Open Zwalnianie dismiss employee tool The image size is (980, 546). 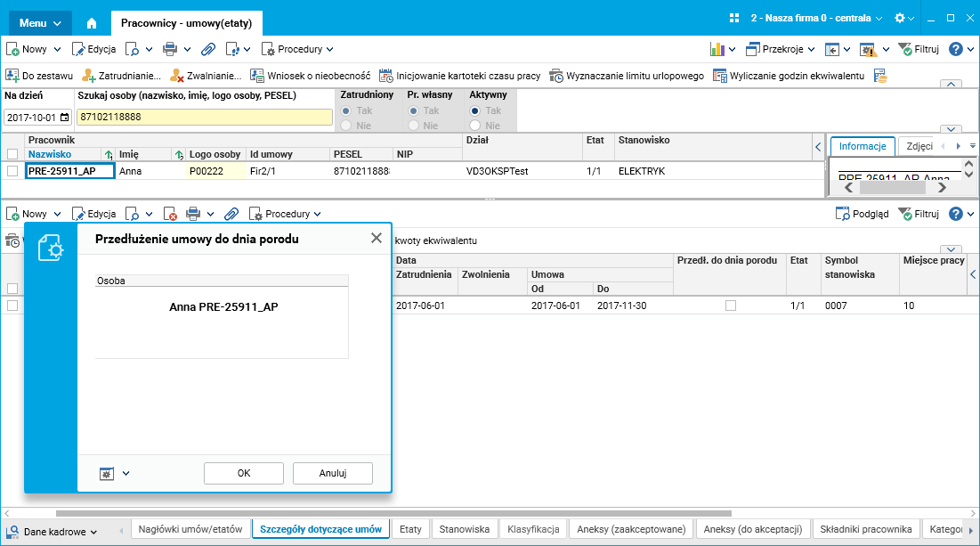207,76
